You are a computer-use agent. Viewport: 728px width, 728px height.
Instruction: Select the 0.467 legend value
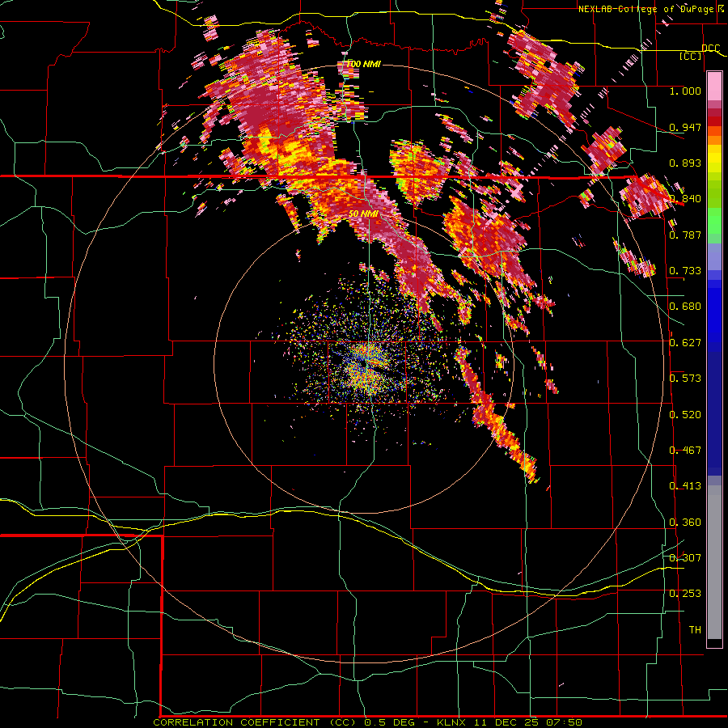[685, 451]
